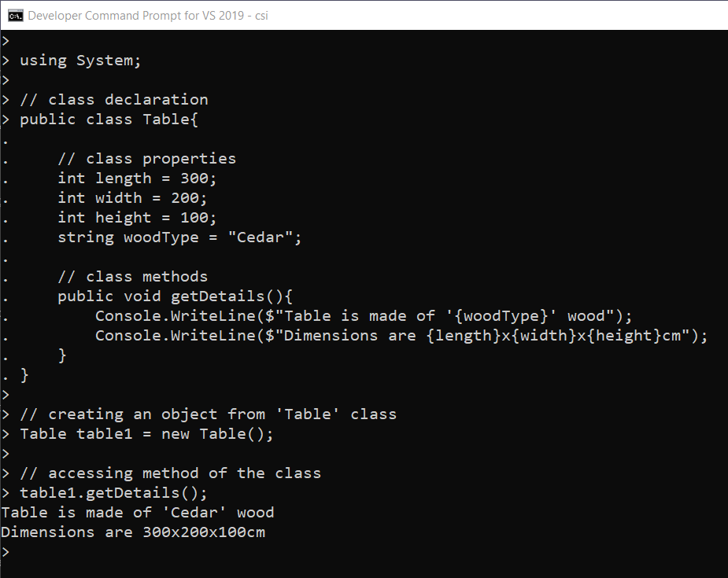Click the command prompt icon in title bar
This screenshot has width=728, height=578.
click(x=15, y=15)
